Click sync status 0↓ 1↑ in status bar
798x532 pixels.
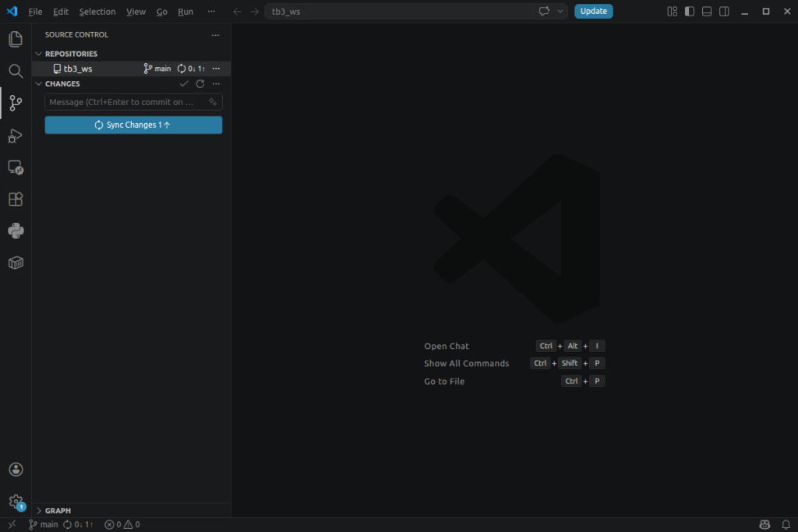78,525
